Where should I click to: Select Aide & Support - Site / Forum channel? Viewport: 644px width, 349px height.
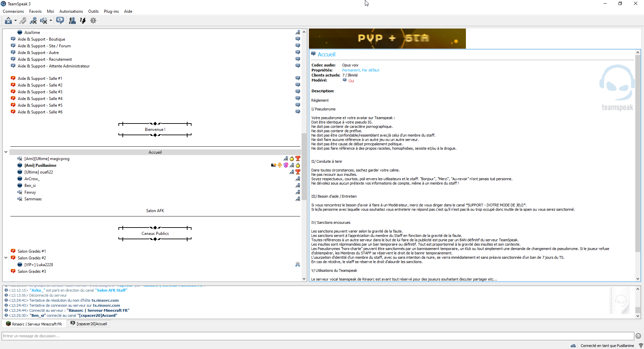click(x=44, y=46)
